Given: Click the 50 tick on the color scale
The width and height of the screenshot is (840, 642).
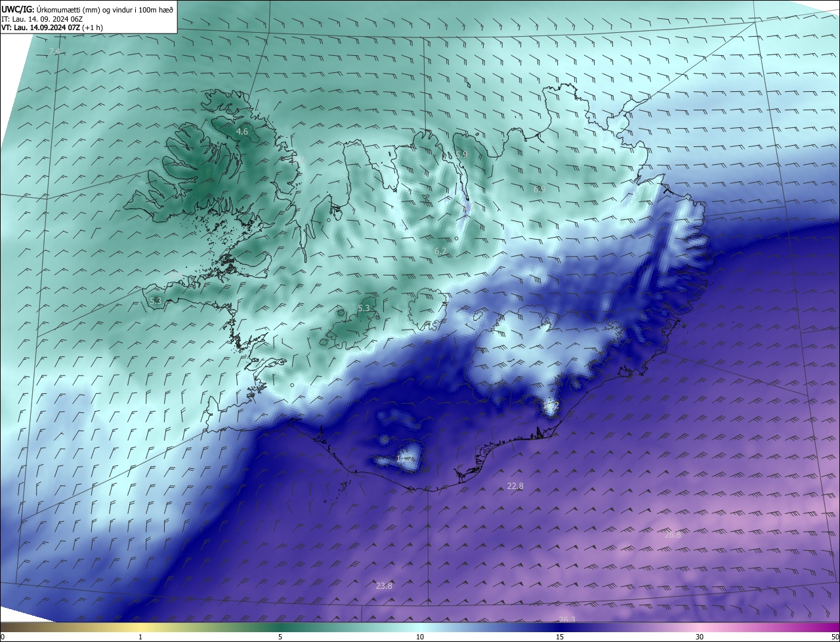Looking at the screenshot, I should [835, 637].
